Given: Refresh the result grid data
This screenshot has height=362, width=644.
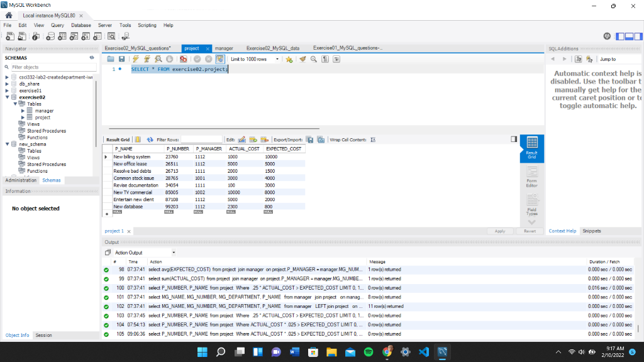Looking at the screenshot, I should (150, 140).
